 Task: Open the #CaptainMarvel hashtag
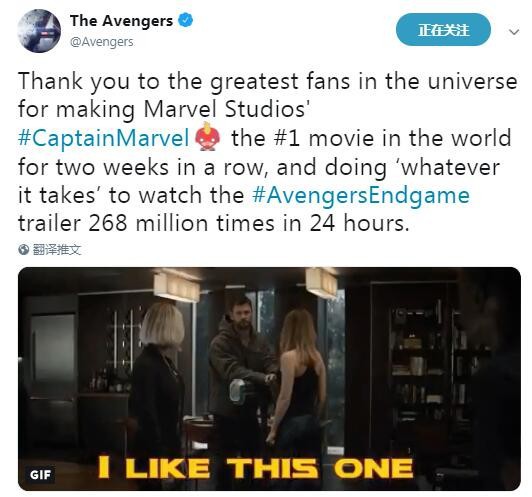(x=103, y=138)
